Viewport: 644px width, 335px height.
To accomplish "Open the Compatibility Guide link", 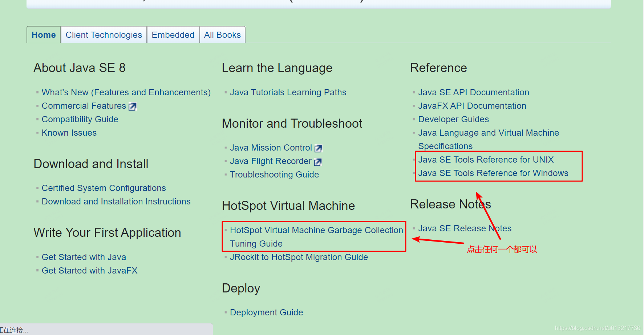I will pos(80,119).
